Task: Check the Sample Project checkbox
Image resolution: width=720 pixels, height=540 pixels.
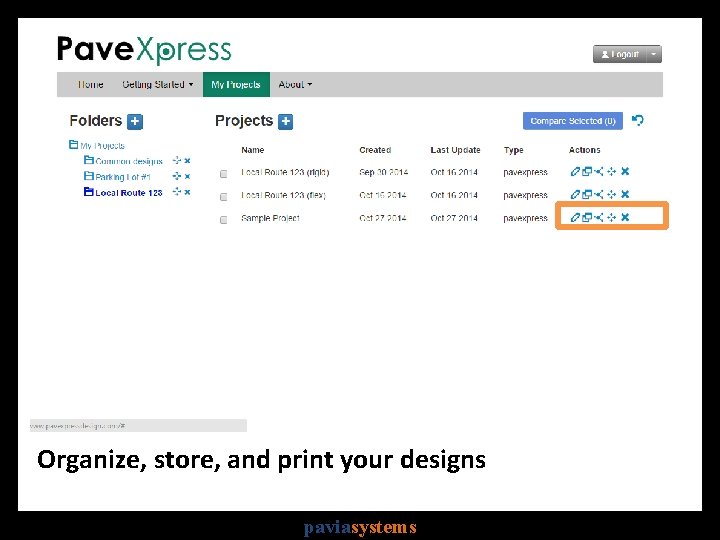Action: (224, 220)
